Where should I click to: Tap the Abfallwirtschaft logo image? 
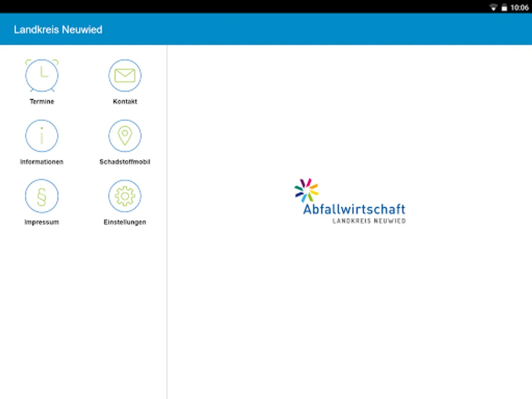click(350, 201)
